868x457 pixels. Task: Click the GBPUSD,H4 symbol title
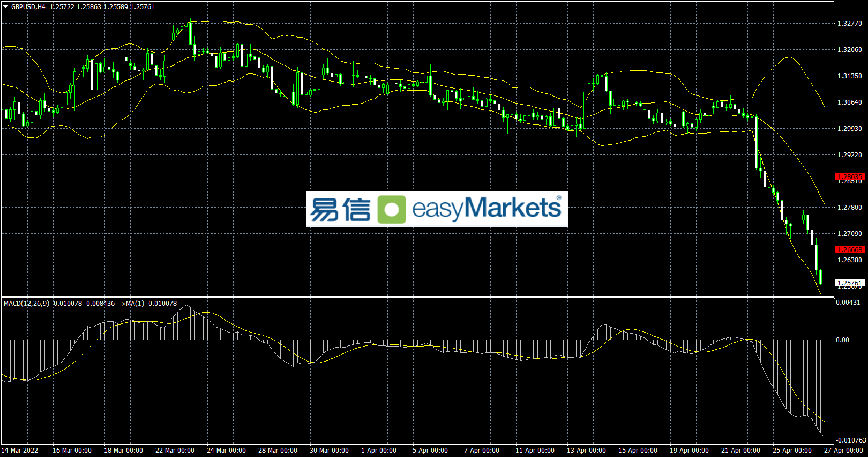pos(28,7)
